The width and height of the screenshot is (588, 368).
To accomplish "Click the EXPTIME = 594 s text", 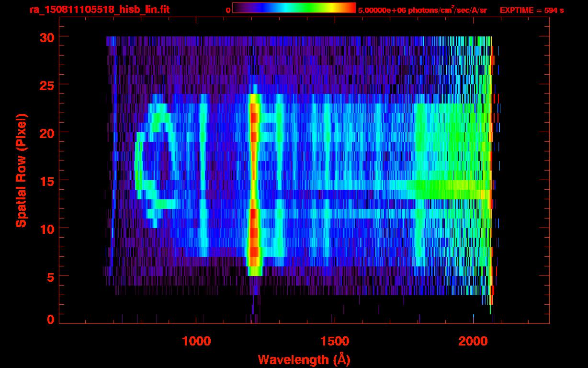I will 531,10.
